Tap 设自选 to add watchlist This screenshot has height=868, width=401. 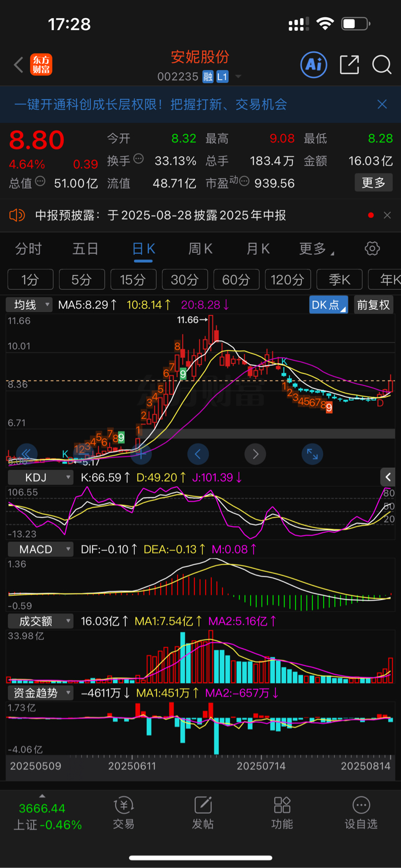click(x=361, y=814)
